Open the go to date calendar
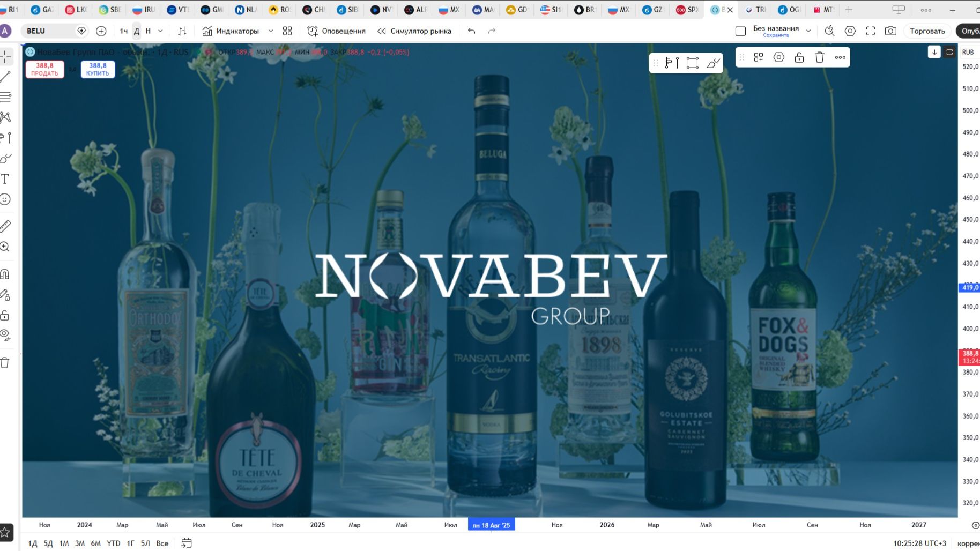 187,543
